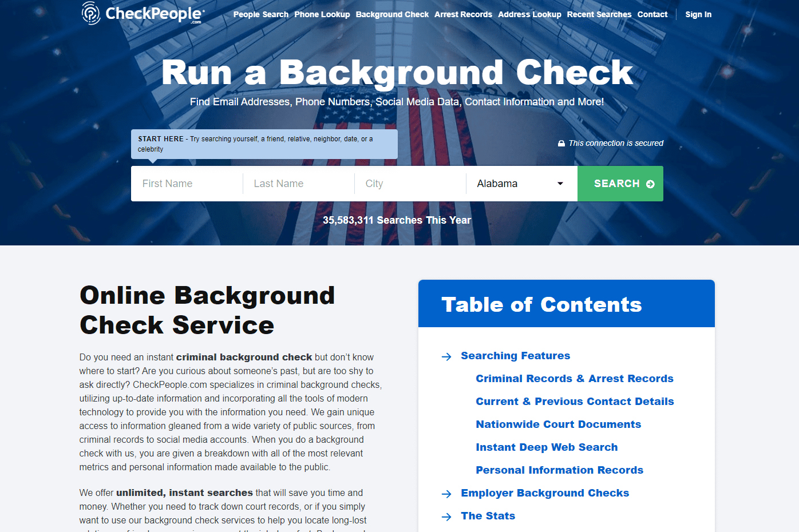The image size is (799, 532).
Task: Go to Background Check in the navigation
Action: (x=392, y=14)
